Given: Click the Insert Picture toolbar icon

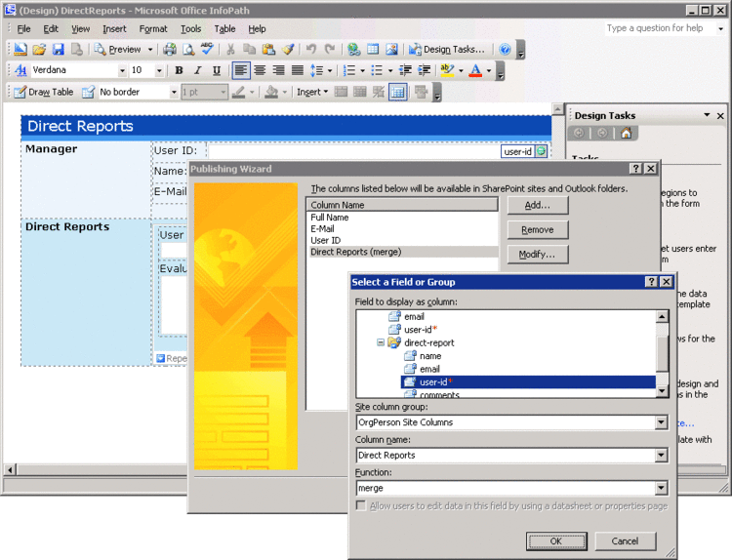Looking at the screenshot, I should [x=391, y=49].
